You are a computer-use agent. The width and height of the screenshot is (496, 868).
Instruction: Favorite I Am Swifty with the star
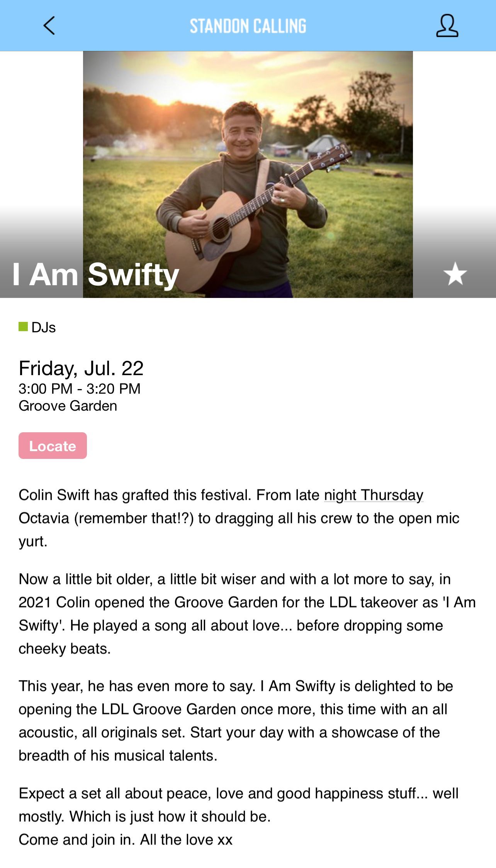click(x=455, y=274)
